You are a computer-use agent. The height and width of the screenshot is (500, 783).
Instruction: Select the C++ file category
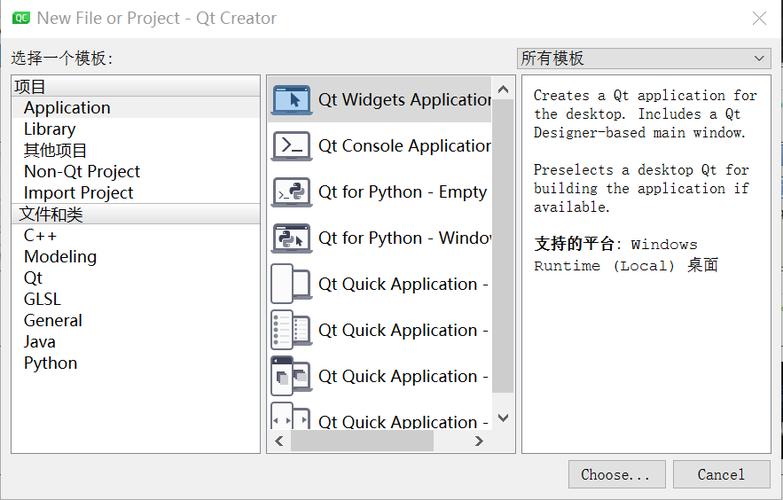point(136,235)
